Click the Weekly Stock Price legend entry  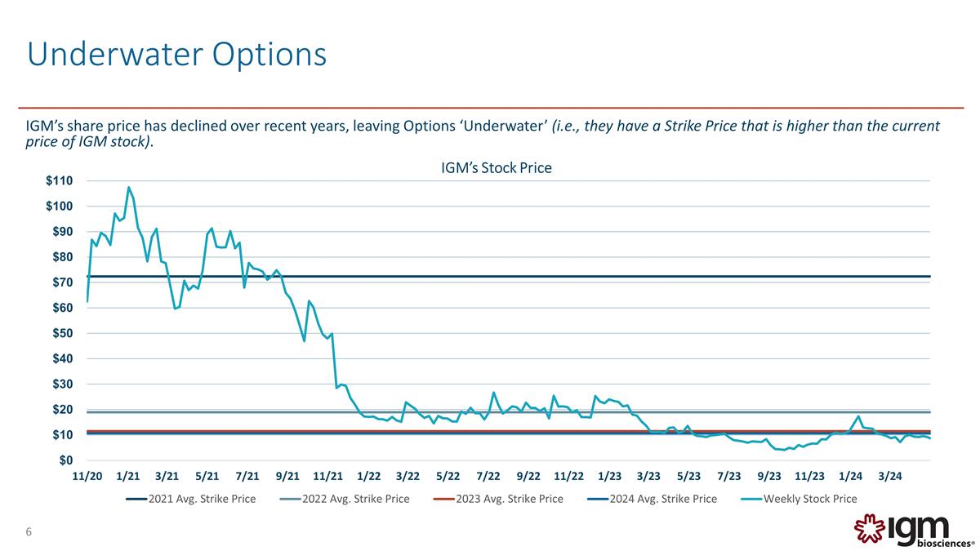(x=810, y=499)
